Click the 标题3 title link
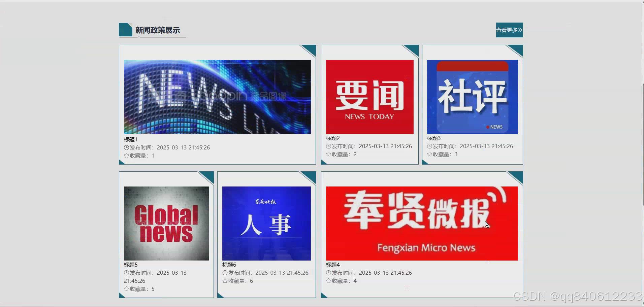The width and height of the screenshot is (644, 307). coord(434,138)
